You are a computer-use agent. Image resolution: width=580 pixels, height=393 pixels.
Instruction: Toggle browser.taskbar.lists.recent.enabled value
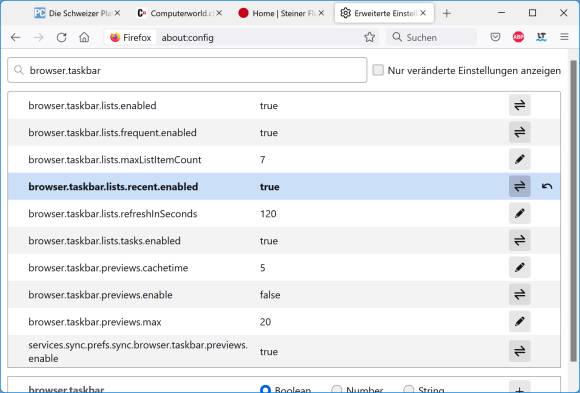(519, 187)
